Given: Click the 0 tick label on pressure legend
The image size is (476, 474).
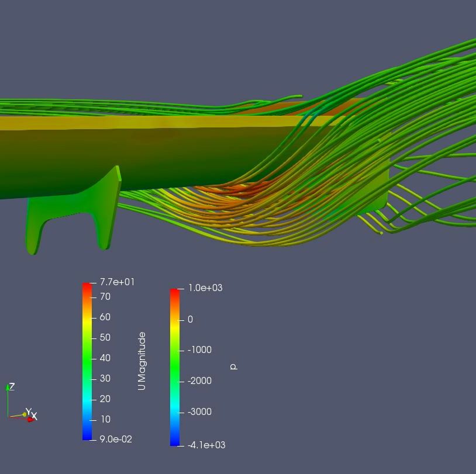Looking at the screenshot, I should 190,320.
